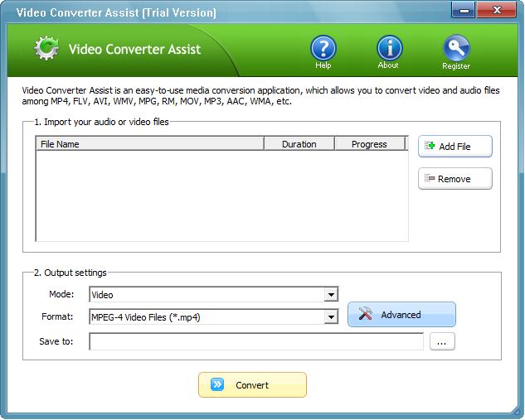
Task: Click the green plus Add File icon
Action: coord(430,147)
